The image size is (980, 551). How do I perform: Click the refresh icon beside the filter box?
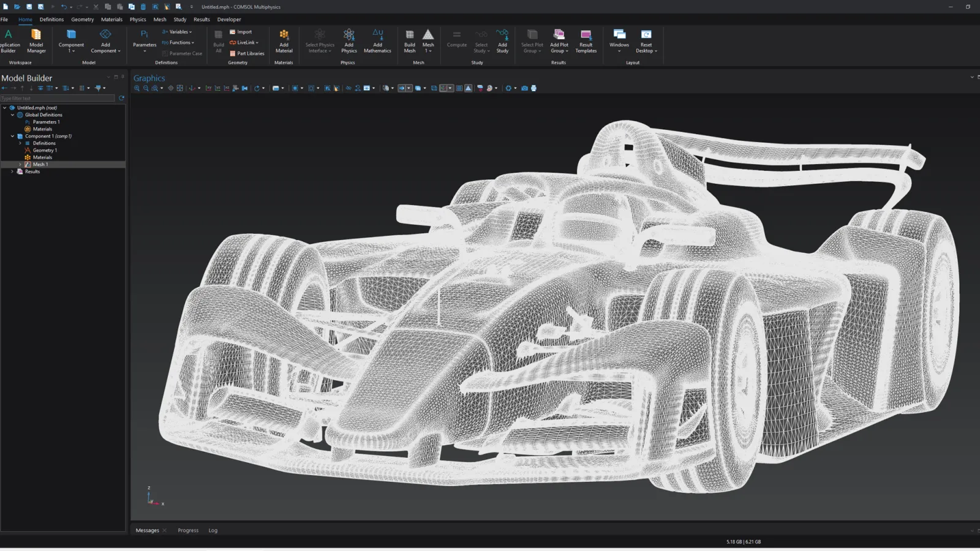click(121, 98)
